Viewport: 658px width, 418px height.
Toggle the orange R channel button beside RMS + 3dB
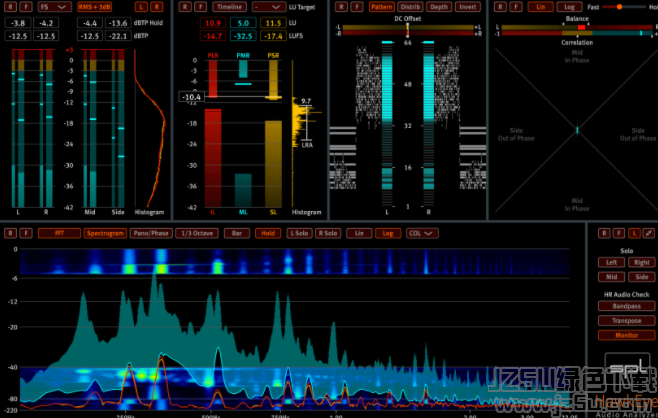(157, 7)
